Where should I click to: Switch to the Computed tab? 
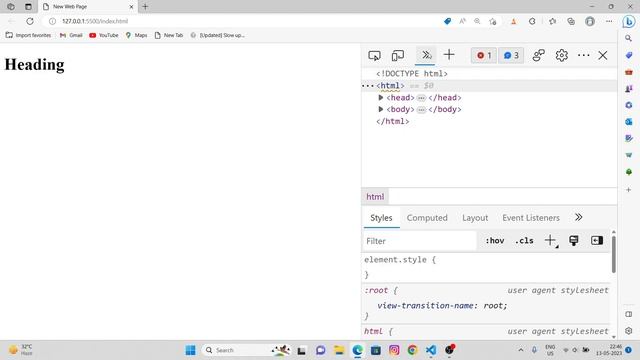coord(427,218)
